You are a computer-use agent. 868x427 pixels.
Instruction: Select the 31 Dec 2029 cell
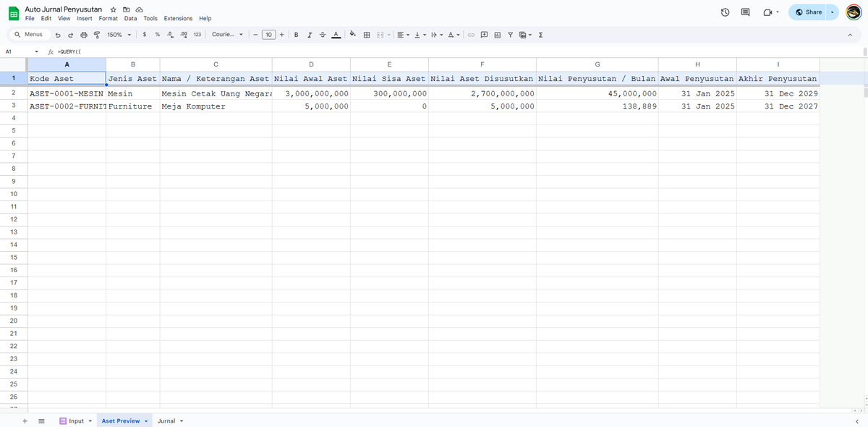click(778, 93)
